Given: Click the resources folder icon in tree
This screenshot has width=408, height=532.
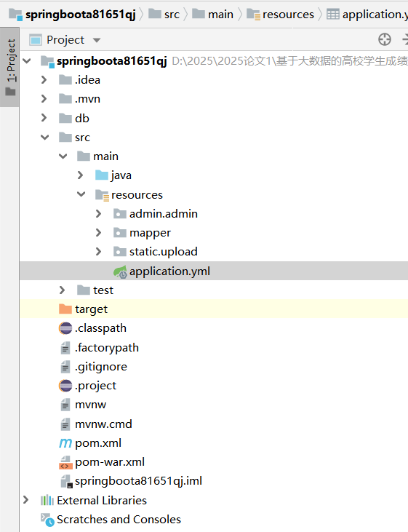Looking at the screenshot, I should (x=102, y=195).
